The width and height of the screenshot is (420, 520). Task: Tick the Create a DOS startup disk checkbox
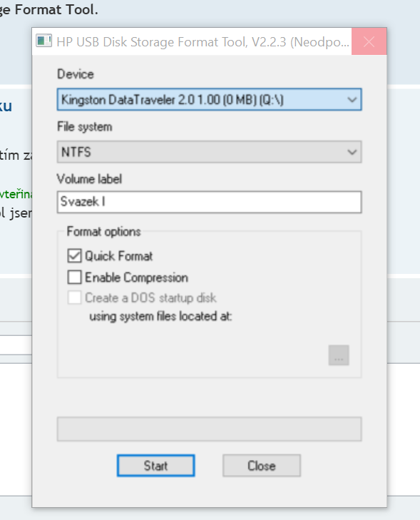tap(74, 297)
